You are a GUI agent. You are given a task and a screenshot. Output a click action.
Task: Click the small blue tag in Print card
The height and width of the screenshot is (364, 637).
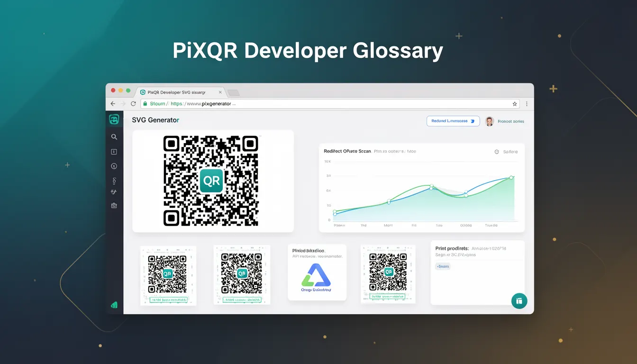(443, 266)
